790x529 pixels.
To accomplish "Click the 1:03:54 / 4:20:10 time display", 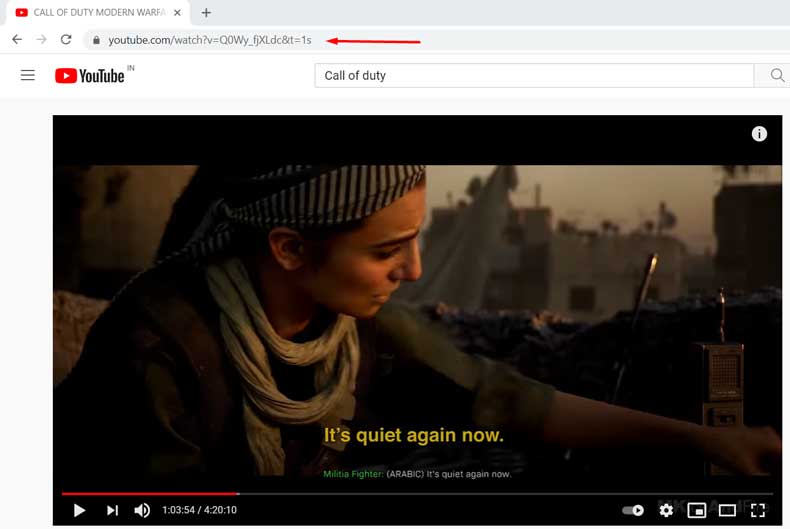I will pos(200,510).
